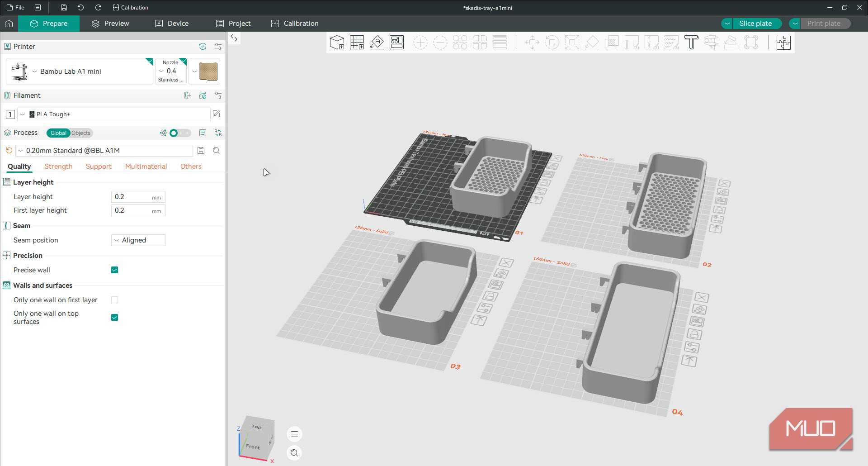This screenshot has height=466, width=868.
Task: Switch process scope to Objects
Action: (x=81, y=133)
